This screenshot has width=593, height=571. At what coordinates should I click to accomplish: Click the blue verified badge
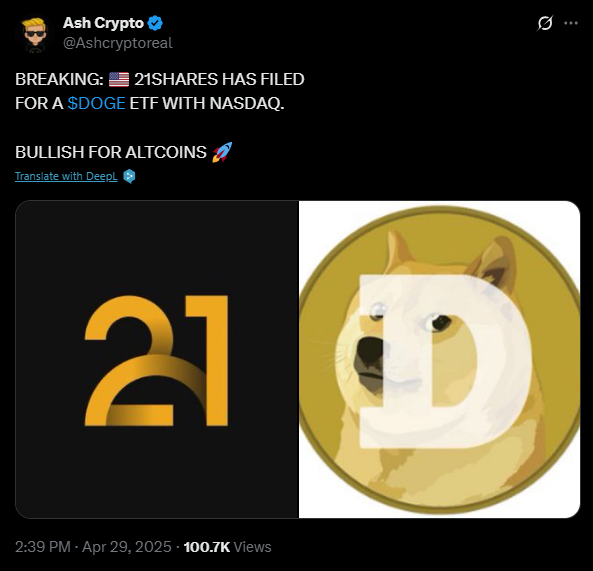pyautogui.click(x=155, y=23)
